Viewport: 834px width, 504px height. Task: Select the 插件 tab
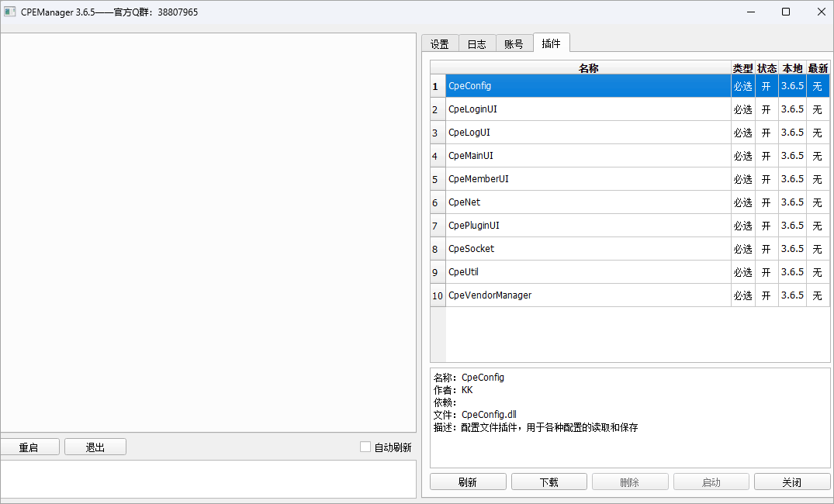552,43
